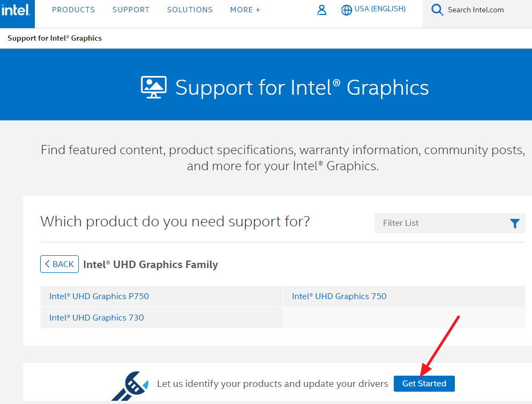
Task: Click the Get Started button
Action: point(424,383)
